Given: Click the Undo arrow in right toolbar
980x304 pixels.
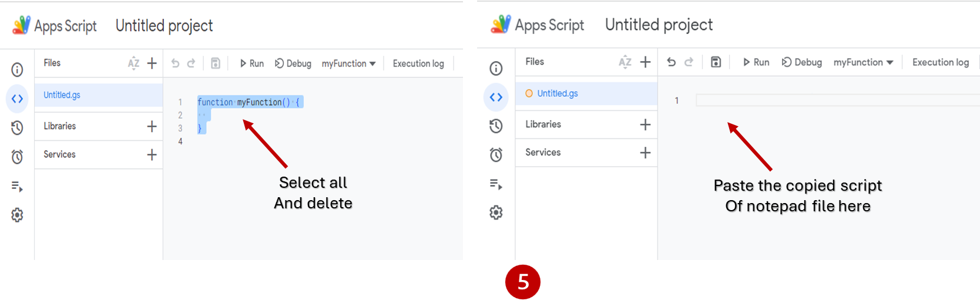Looking at the screenshot, I should [672, 62].
